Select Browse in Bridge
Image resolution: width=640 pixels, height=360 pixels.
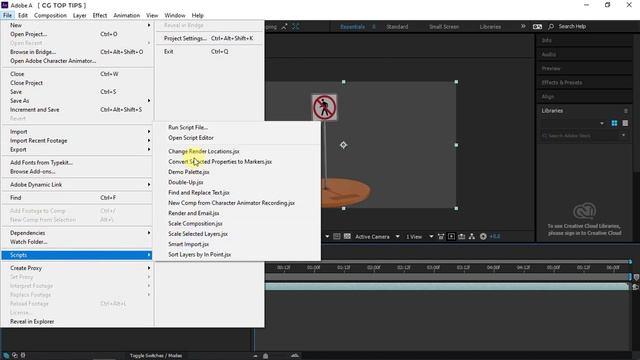click(x=77, y=52)
